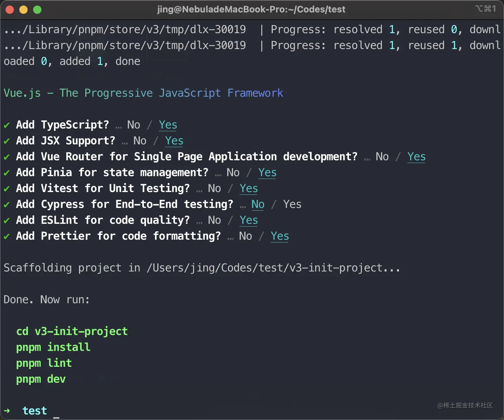Click the checkmark next to Add JSX Support
This screenshot has width=504, height=420.
[x=7, y=141]
